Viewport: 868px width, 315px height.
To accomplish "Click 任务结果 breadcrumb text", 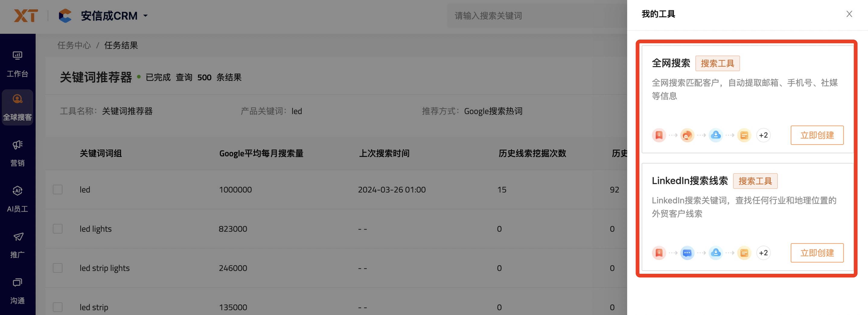I will [x=121, y=45].
